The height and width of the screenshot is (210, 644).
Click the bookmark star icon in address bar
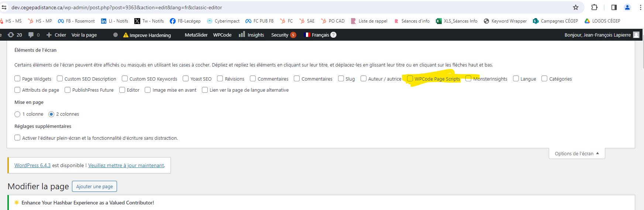tap(575, 7)
